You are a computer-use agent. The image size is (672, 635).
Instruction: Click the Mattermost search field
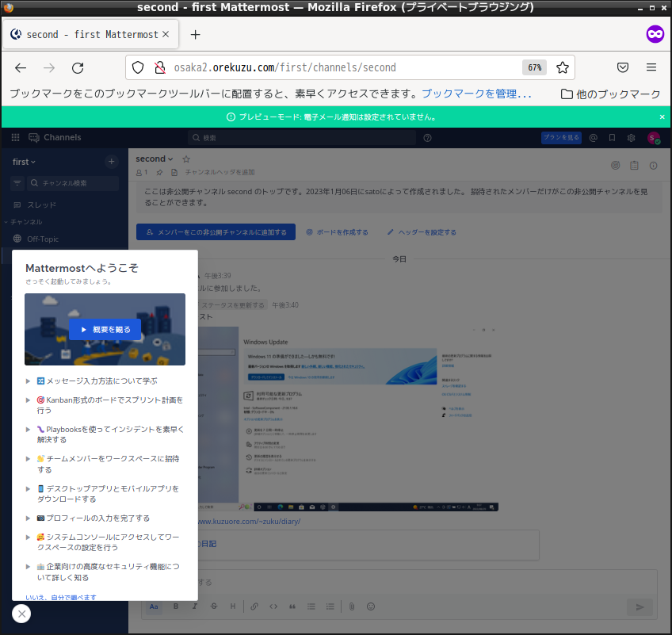(302, 138)
